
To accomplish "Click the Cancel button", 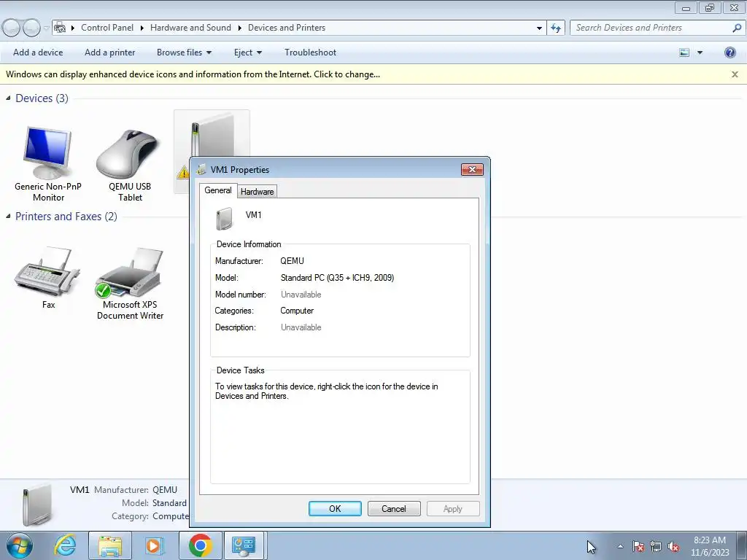I will tap(393, 508).
